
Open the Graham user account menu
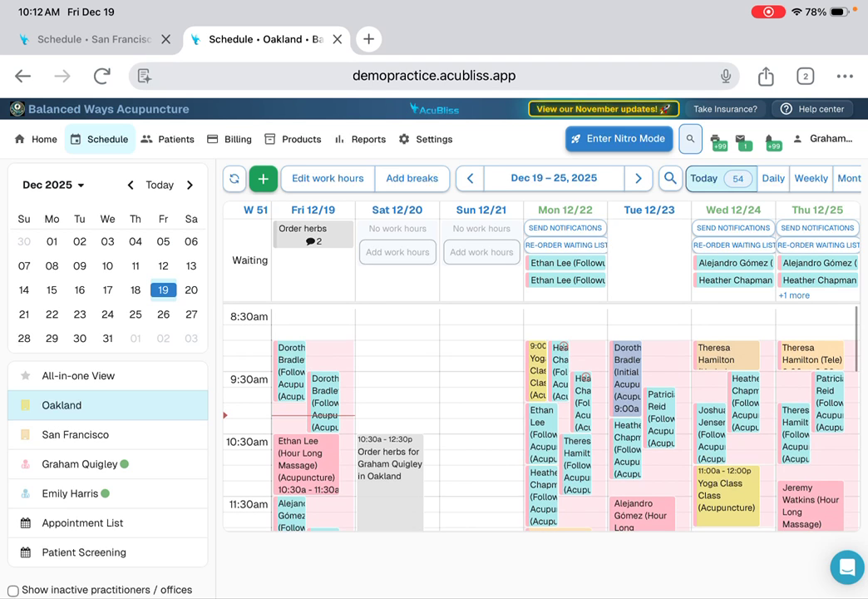[x=823, y=139]
